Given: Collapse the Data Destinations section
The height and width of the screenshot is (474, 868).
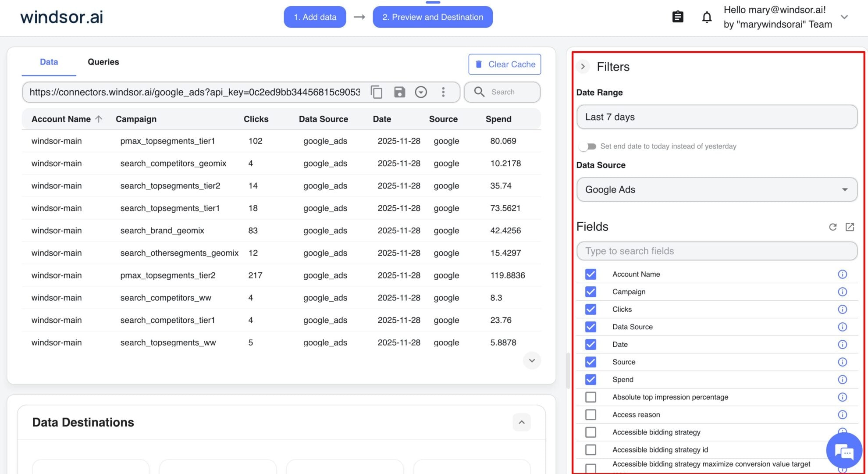Looking at the screenshot, I should point(522,422).
